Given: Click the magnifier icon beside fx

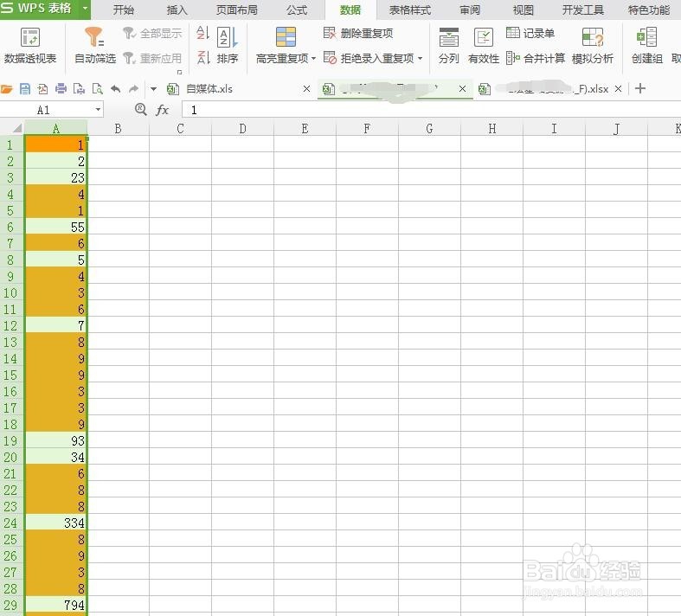Looking at the screenshot, I should (x=140, y=109).
